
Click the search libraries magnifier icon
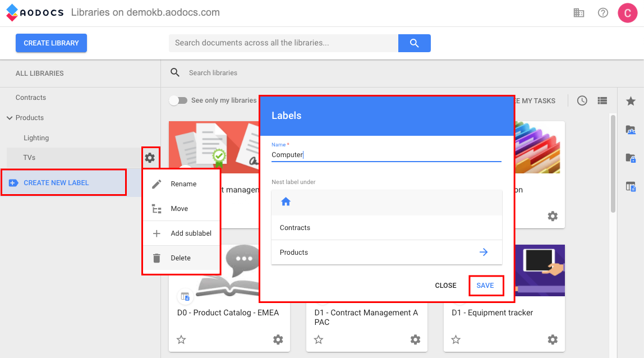175,73
